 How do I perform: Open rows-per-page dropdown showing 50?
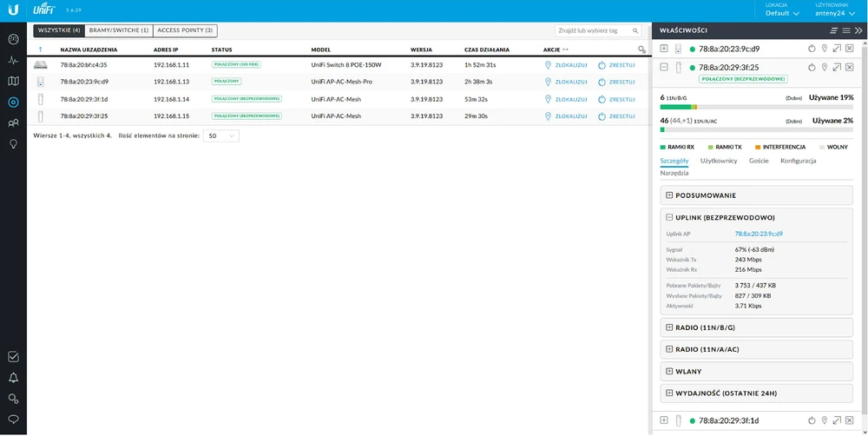click(220, 135)
